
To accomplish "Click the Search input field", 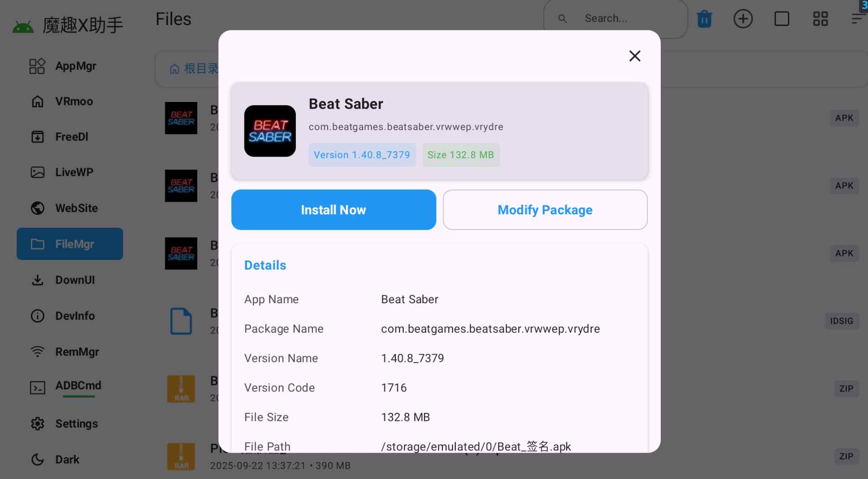I will (x=616, y=19).
